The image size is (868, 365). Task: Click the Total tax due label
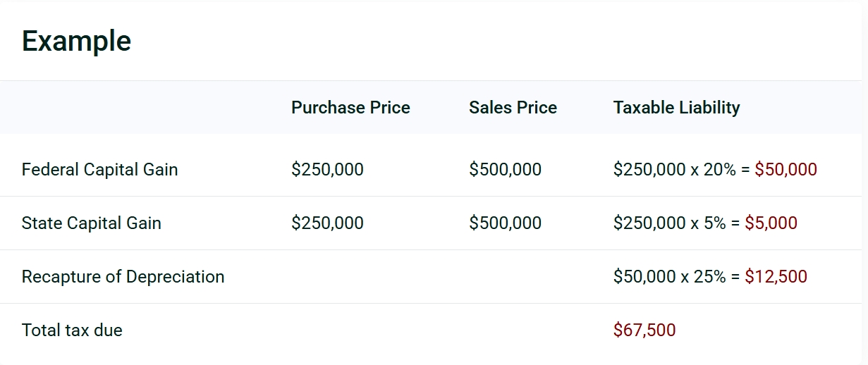(x=72, y=330)
